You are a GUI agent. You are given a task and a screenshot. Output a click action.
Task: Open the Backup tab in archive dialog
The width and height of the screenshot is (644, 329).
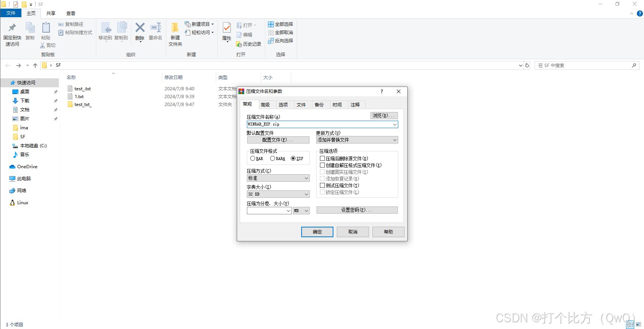coord(319,105)
